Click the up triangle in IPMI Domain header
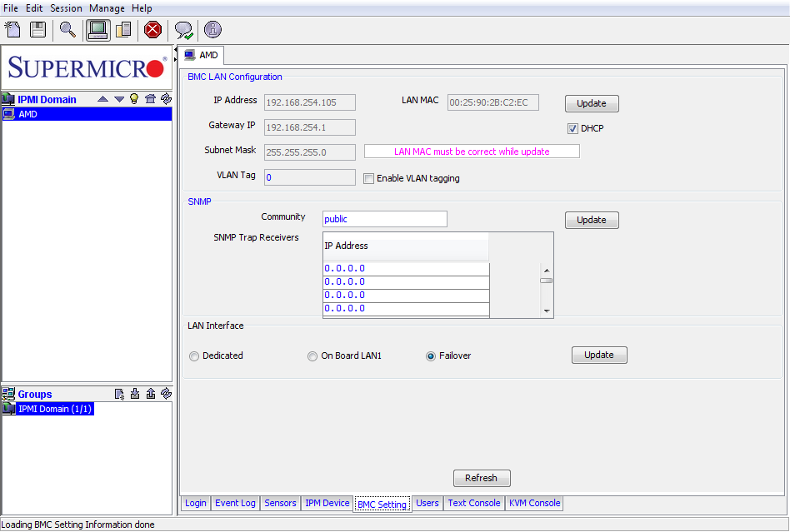 (102, 99)
